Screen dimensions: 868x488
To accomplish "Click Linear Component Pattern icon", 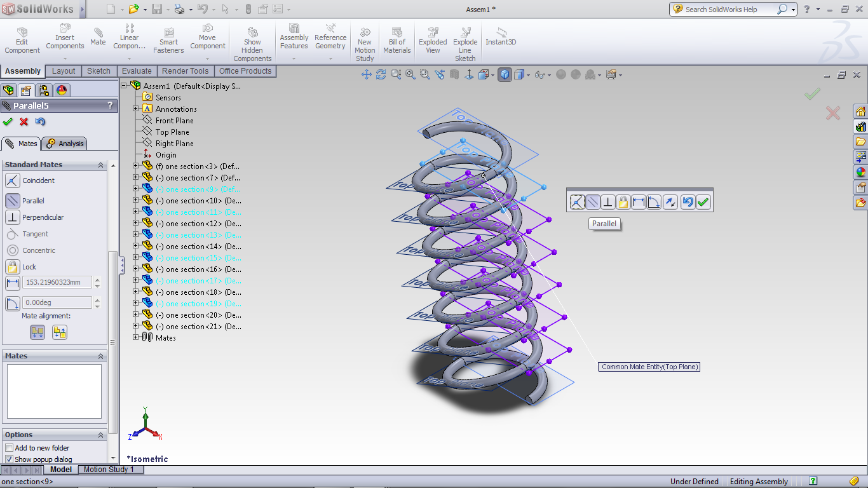I will (x=129, y=37).
